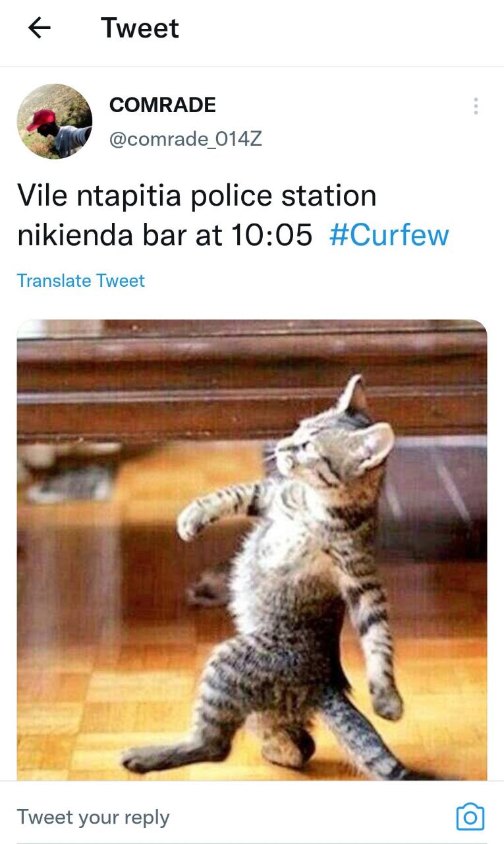Select the COMRADE display name
Viewport: 504px width, 844px height.
coord(162,105)
